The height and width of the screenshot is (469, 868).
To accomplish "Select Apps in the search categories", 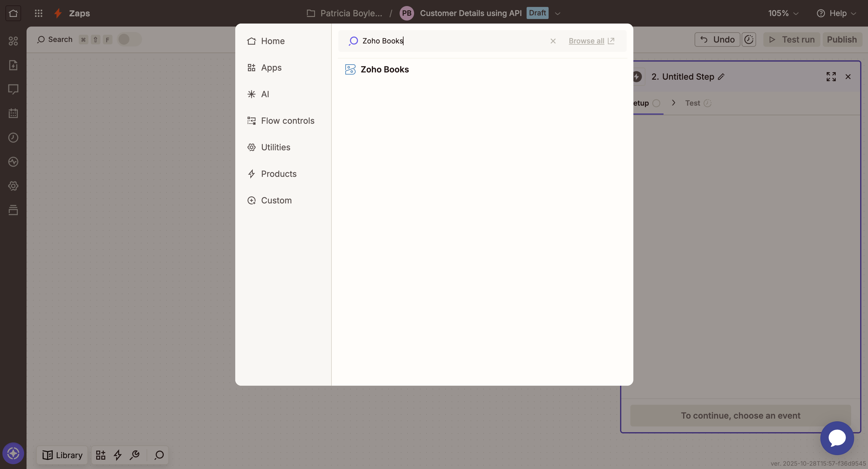I will (271, 67).
